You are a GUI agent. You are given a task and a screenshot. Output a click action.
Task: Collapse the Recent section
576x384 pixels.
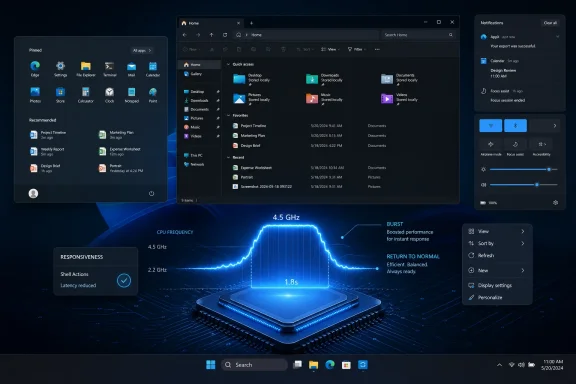pos(228,157)
